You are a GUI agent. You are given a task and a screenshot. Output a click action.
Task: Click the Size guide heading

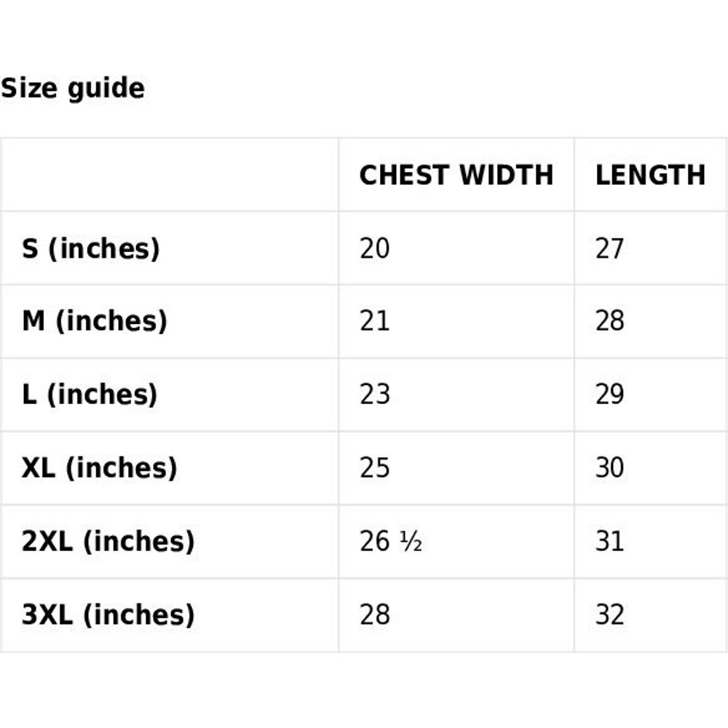tap(73, 89)
